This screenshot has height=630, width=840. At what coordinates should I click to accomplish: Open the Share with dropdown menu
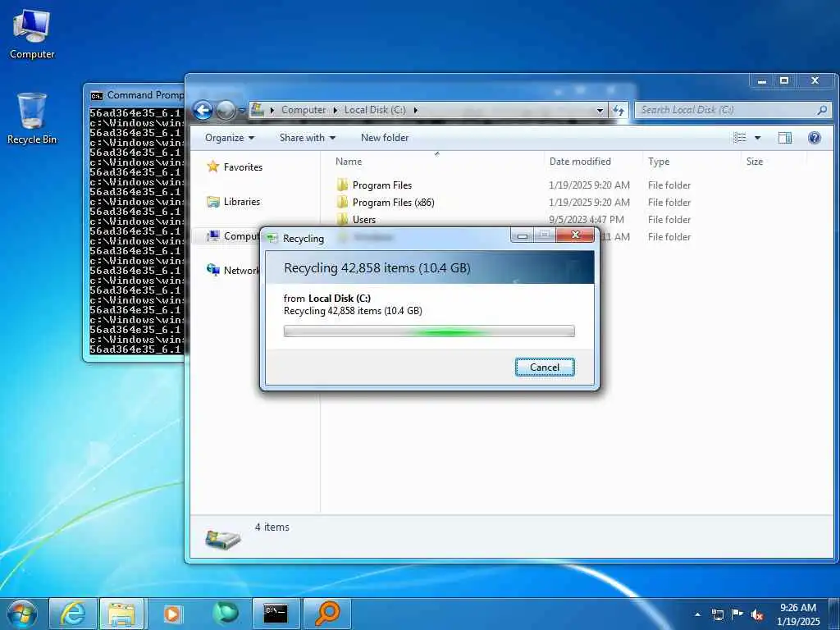point(308,138)
